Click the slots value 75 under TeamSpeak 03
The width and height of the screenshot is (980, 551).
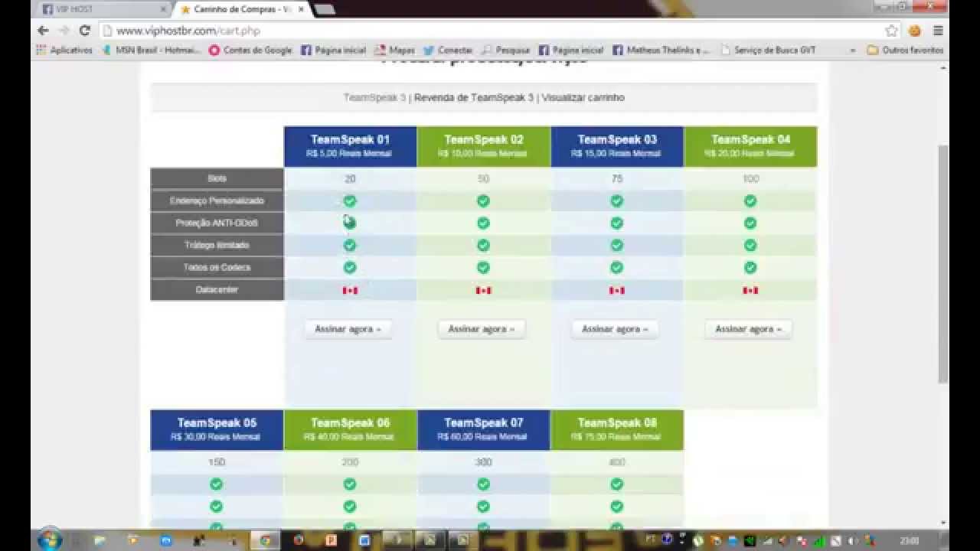click(x=617, y=179)
